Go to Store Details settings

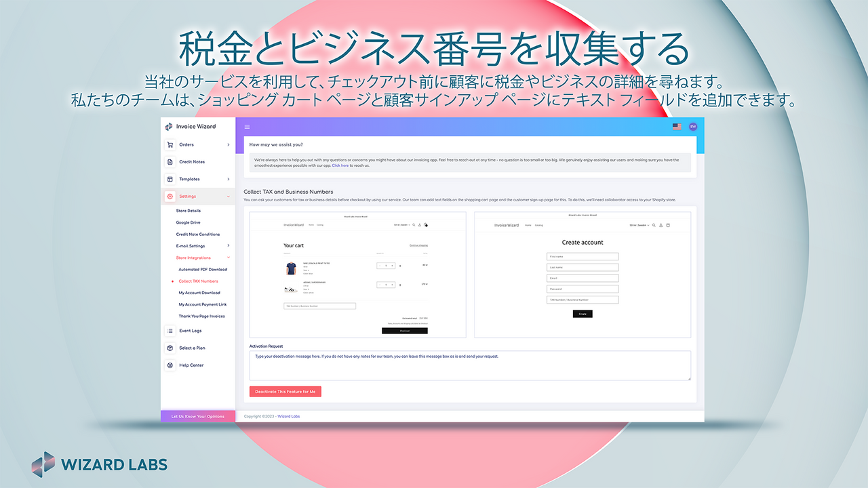(x=189, y=211)
